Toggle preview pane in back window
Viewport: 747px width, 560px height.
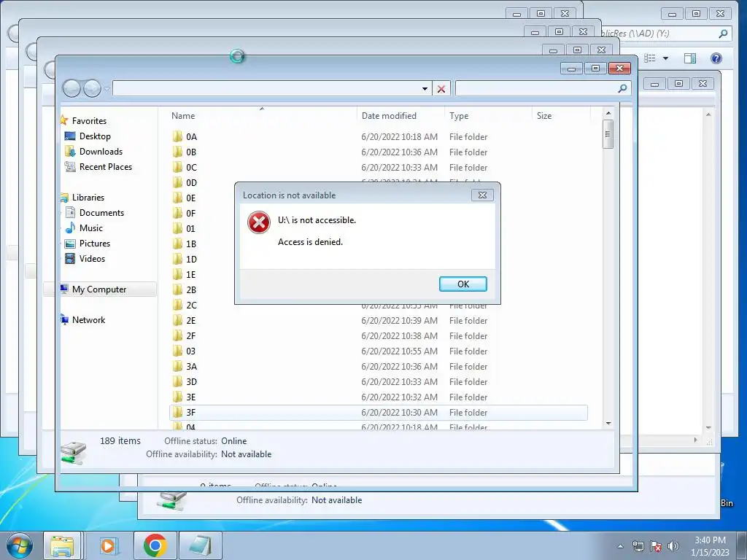690,58
